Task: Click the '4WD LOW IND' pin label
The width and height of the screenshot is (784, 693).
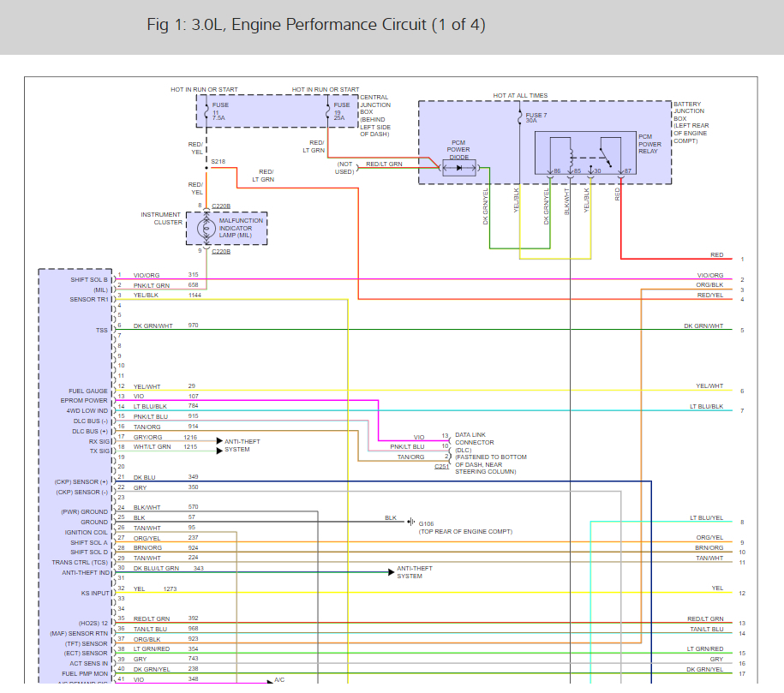Action: (x=87, y=411)
